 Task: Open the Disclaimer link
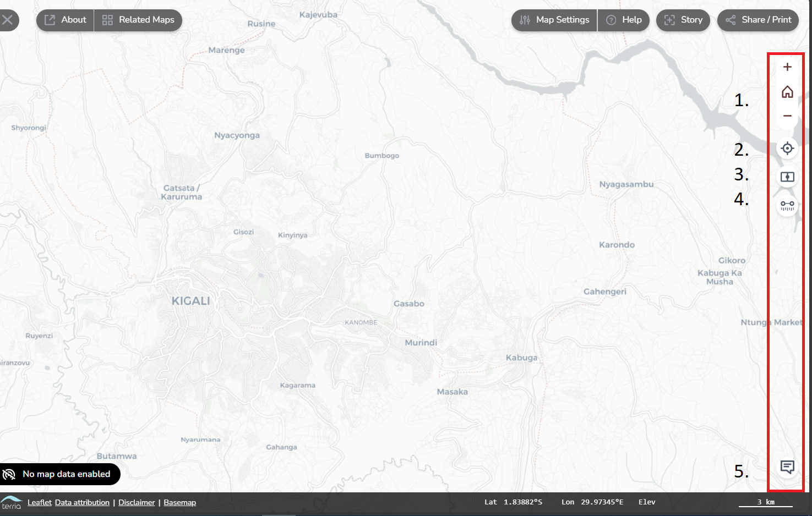tap(137, 502)
